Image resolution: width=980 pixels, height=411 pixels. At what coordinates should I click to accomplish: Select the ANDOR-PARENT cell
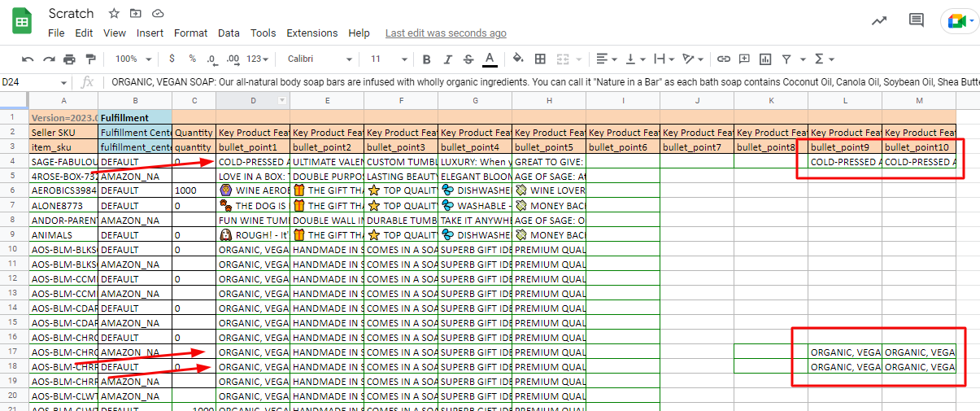point(63,221)
